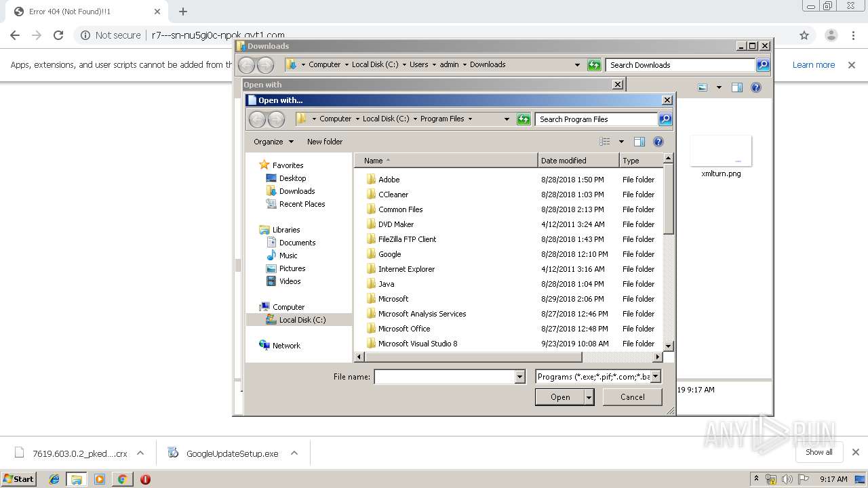Open the view options dropdown arrow

coord(621,142)
